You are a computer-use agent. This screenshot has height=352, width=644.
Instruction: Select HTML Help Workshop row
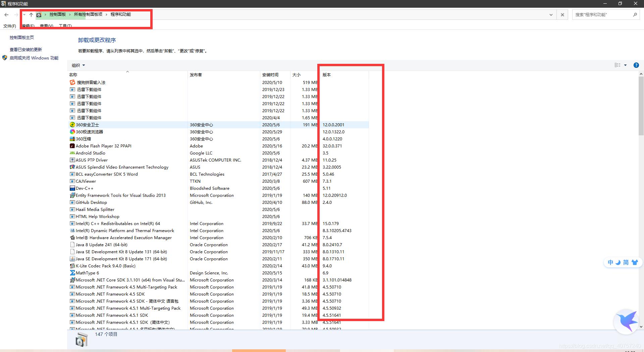point(218,216)
